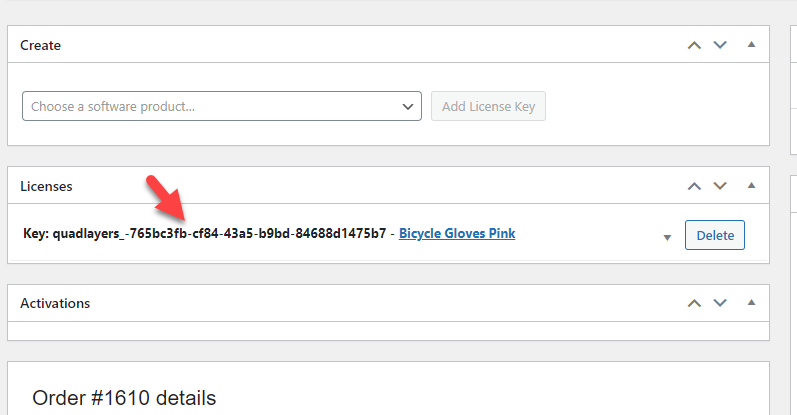This screenshot has height=415, width=797.
Task: Click the Create panel heading
Action: 41,45
